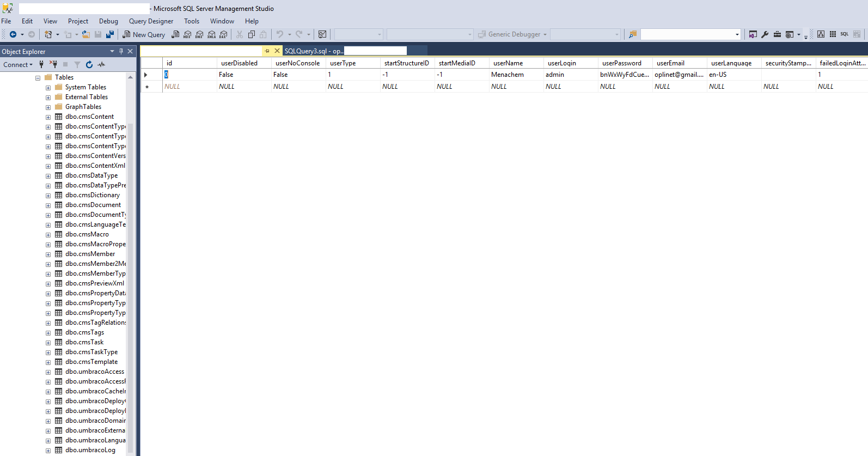
Task: Click the Analysis Services MDX Query icon
Action: (187, 34)
